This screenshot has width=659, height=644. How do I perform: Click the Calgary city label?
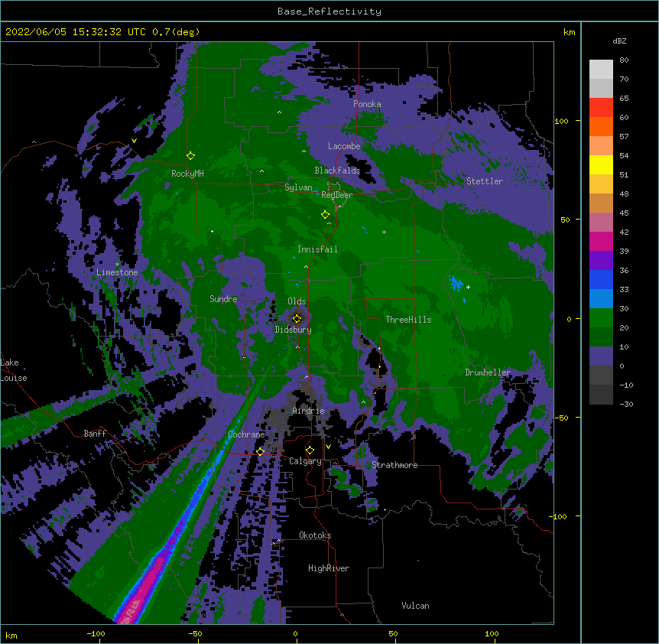coord(305,461)
